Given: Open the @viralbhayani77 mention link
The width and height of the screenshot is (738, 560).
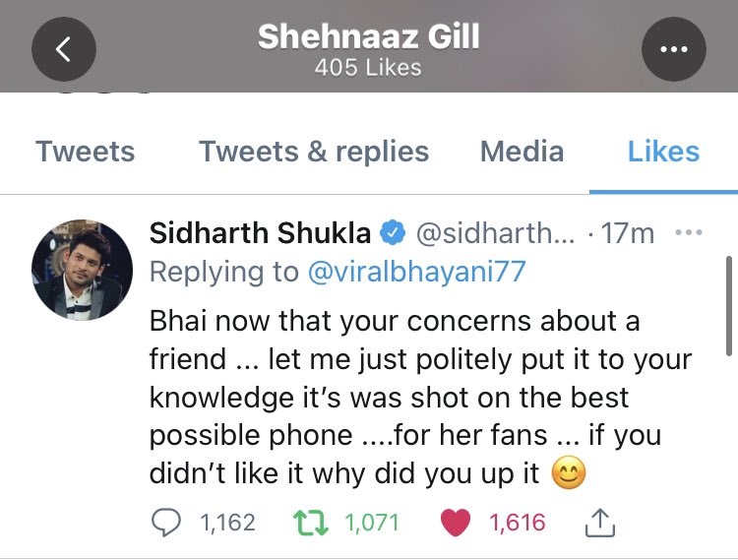Looking at the screenshot, I should 416,272.
